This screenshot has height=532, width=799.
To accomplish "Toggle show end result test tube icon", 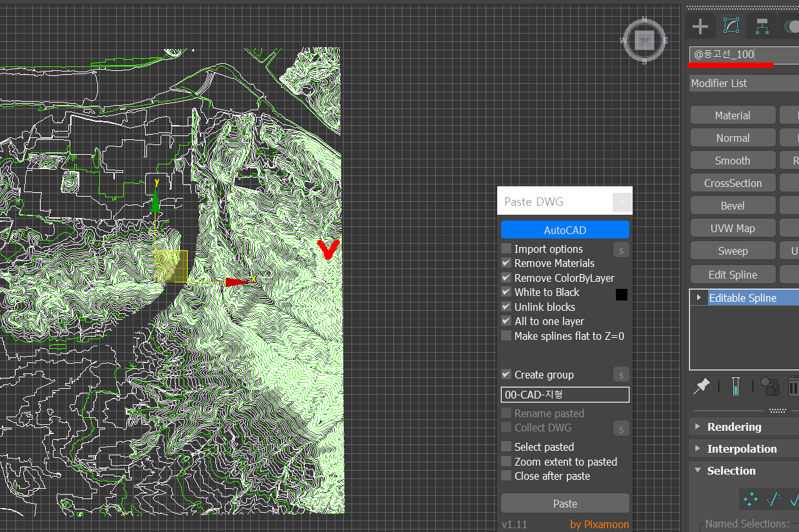I will [735, 386].
